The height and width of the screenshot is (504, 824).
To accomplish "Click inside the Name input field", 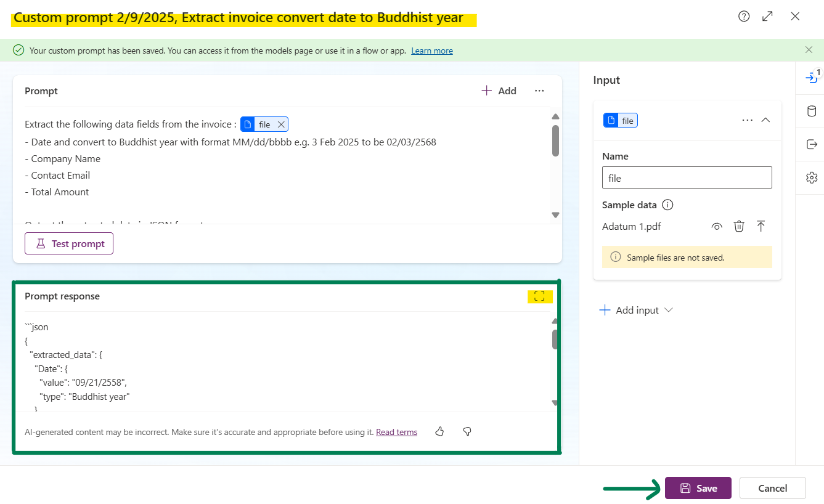I will coord(687,177).
